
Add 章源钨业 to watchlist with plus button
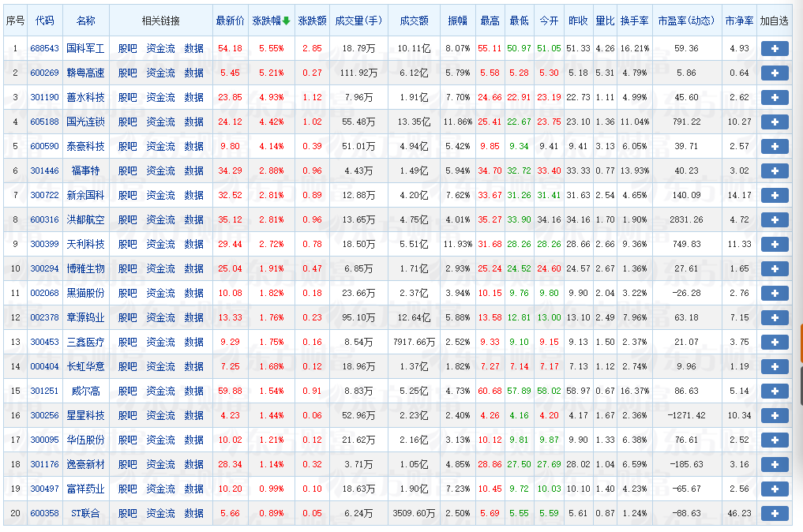(775, 318)
